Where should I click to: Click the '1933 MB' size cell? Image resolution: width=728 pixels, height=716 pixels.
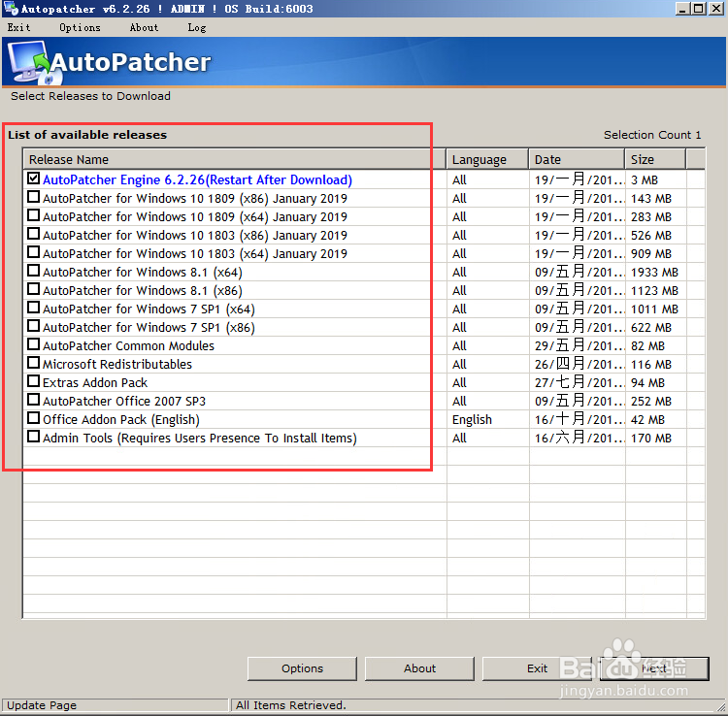click(654, 272)
